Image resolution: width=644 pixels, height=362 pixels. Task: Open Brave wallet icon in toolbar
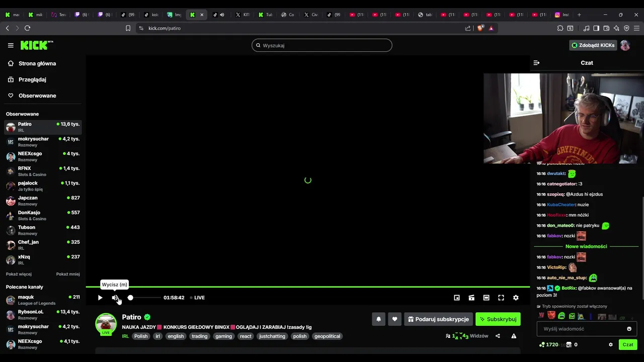tap(606, 28)
